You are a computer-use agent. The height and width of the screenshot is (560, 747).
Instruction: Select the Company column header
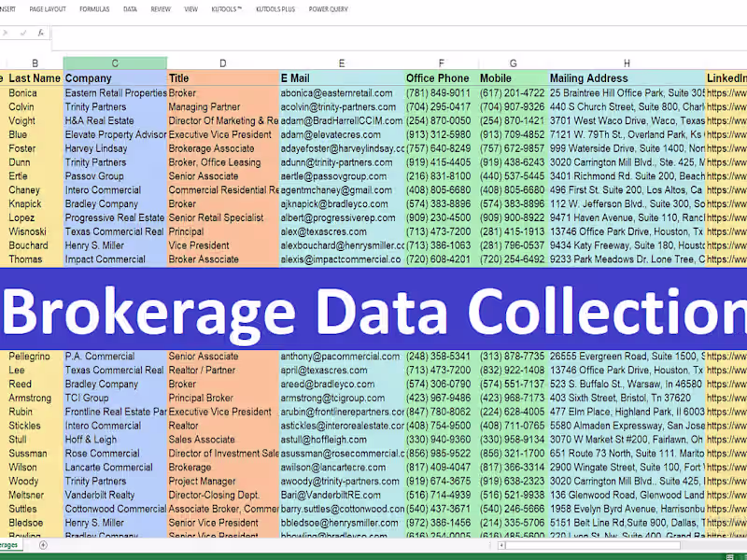click(x=114, y=78)
